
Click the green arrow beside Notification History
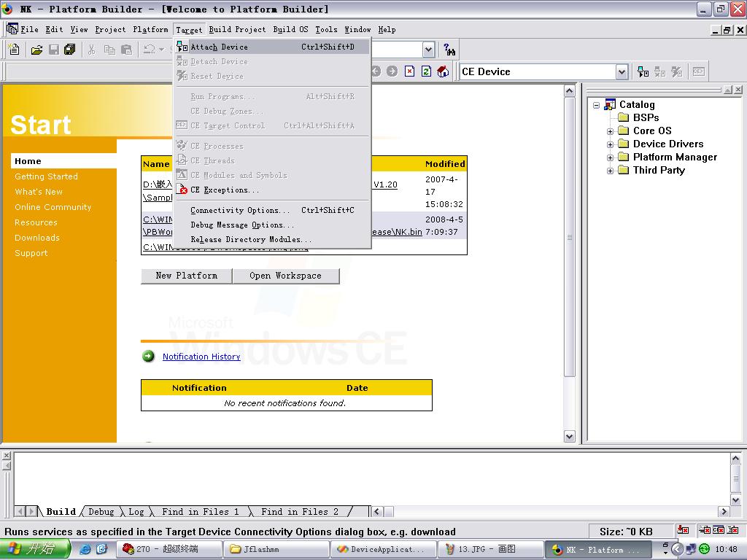(x=149, y=356)
